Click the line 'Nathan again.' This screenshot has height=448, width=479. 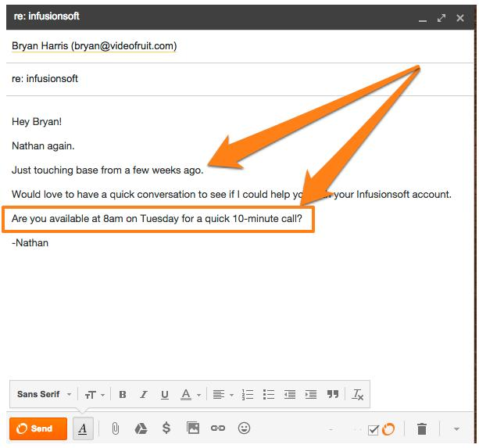pyautogui.click(x=43, y=145)
